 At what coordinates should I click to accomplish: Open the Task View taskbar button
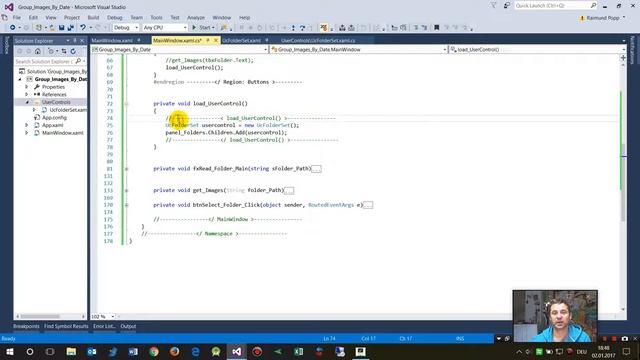(50, 351)
